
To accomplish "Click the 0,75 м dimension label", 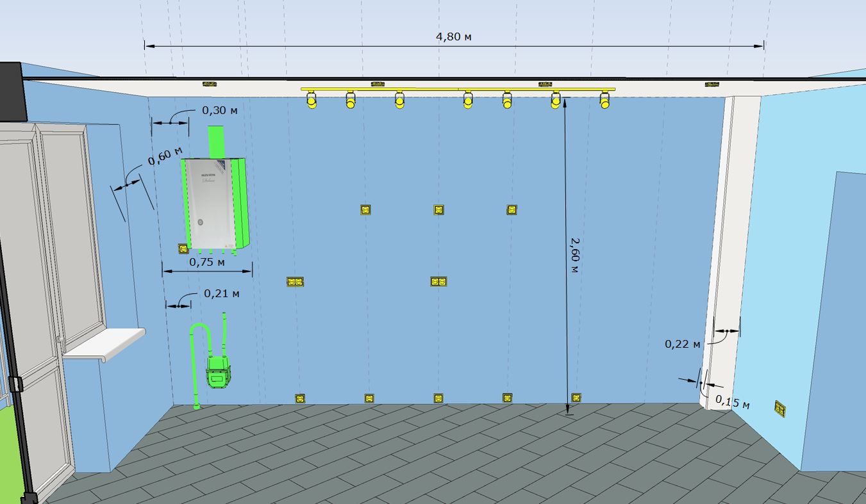I will [x=207, y=262].
